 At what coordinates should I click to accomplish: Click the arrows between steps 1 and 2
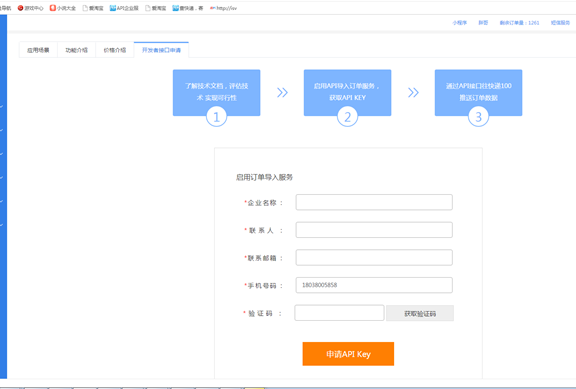(282, 93)
